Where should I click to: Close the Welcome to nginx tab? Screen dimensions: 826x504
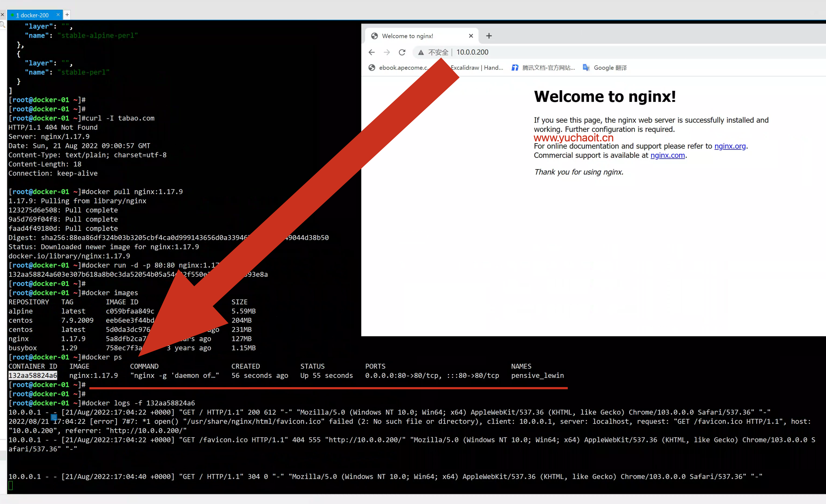coord(471,36)
